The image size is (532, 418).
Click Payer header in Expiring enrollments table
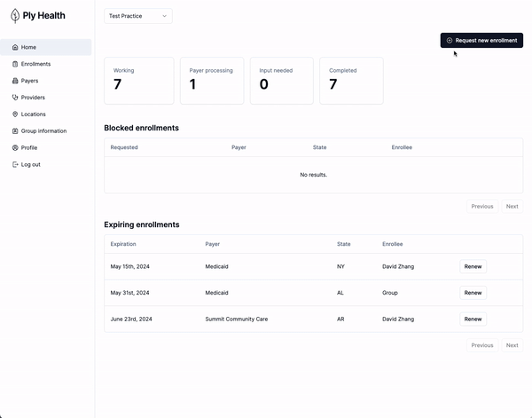pyautogui.click(x=213, y=244)
